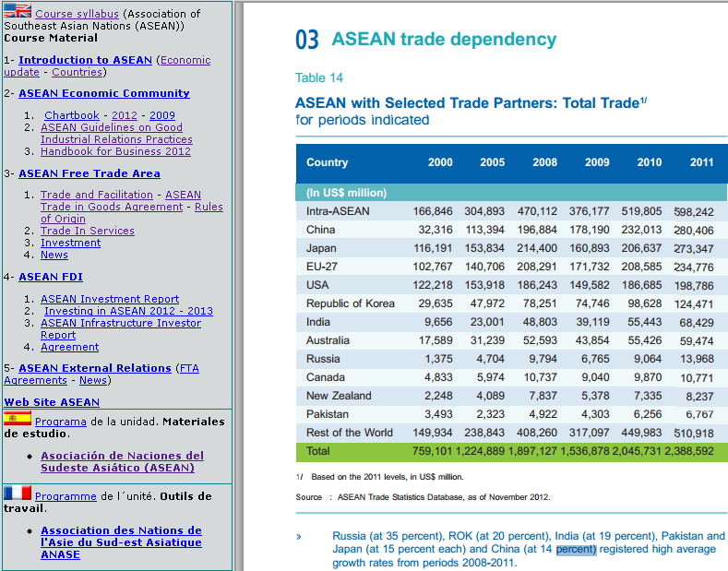Select the Trade In Services link
Viewport: 728px width, 571px height.
[x=87, y=231]
